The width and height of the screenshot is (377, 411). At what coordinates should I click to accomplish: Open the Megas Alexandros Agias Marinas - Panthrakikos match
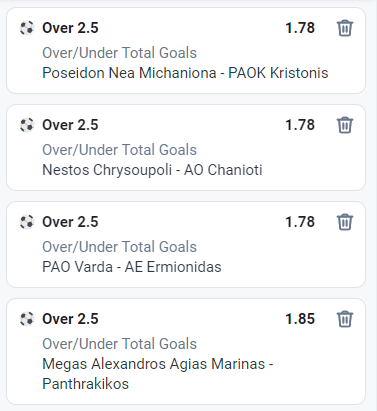[158, 374]
